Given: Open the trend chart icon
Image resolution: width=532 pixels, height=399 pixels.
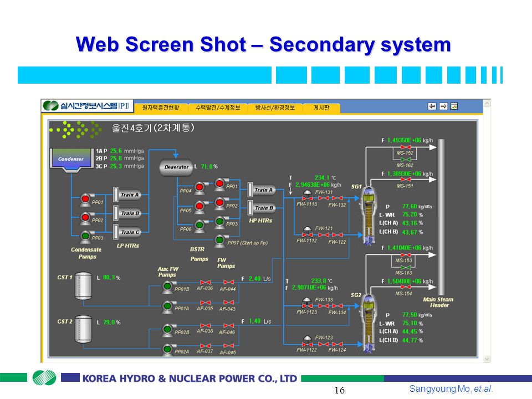Looking at the screenshot, I should point(454,106).
